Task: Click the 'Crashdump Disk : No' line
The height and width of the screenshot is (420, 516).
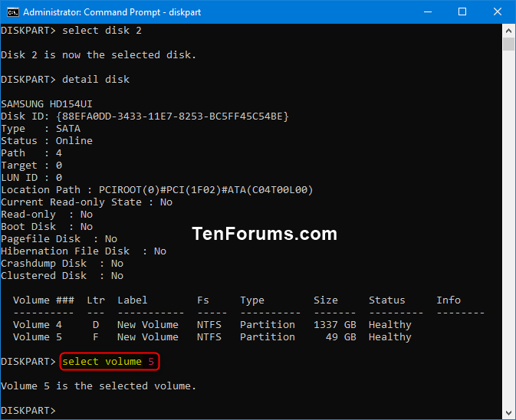Action: pyautogui.click(x=62, y=264)
